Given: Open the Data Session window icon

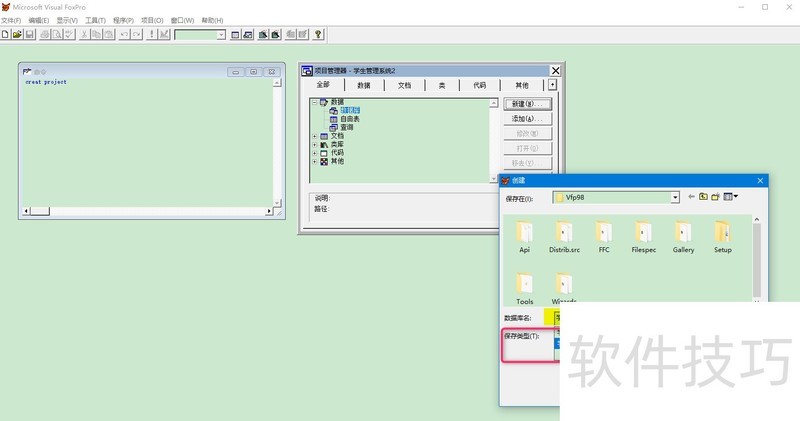Looking at the screenshot, I should pos(247,34).
